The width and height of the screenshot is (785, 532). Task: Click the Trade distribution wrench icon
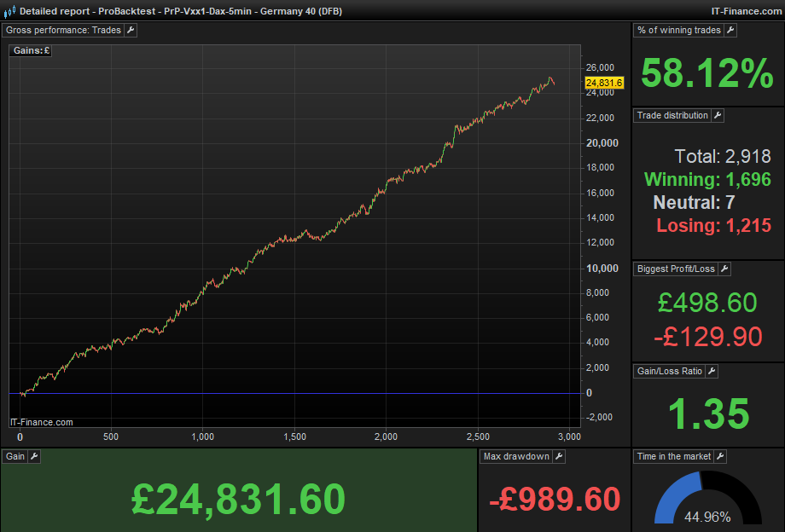pos(718,115)
